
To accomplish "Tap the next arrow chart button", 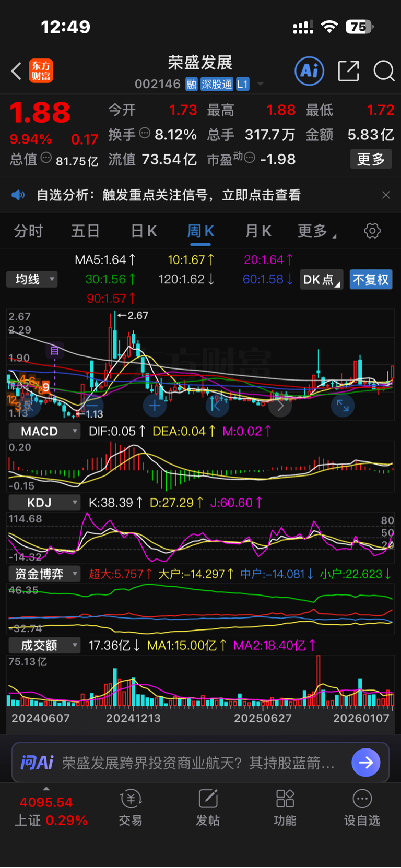I will (x=280, y=406).
